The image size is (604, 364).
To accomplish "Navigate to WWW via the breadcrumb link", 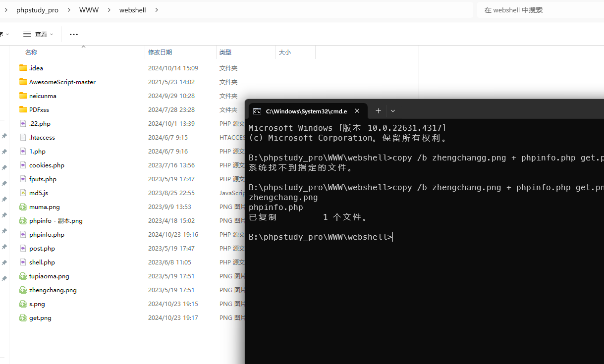I will (x=89, y=9).
